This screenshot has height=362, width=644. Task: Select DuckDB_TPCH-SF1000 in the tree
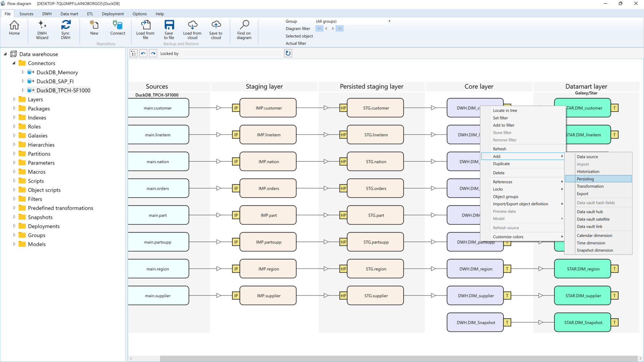point(63,90)
